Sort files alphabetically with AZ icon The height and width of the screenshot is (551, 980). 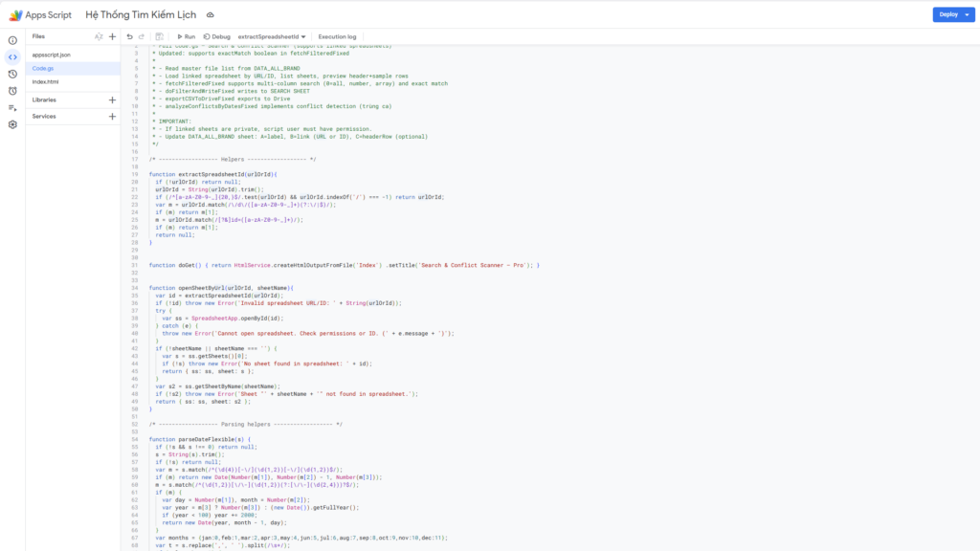coord(98,36)
